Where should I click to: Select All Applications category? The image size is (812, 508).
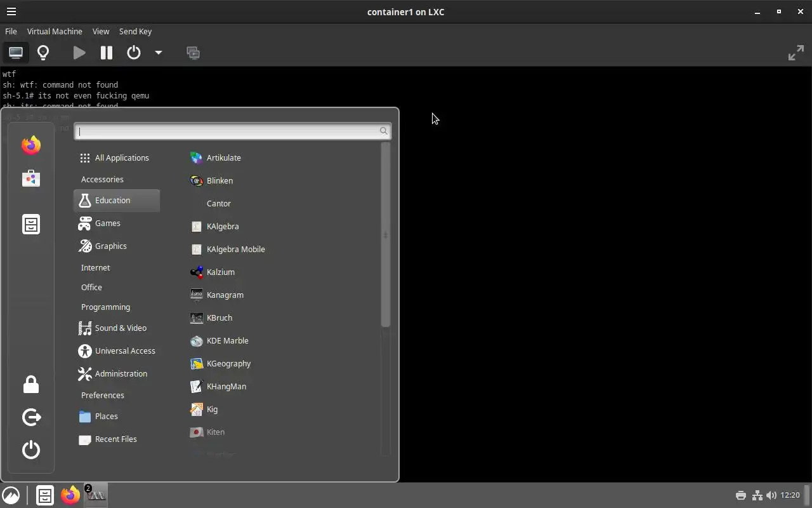tap(117, 157)
